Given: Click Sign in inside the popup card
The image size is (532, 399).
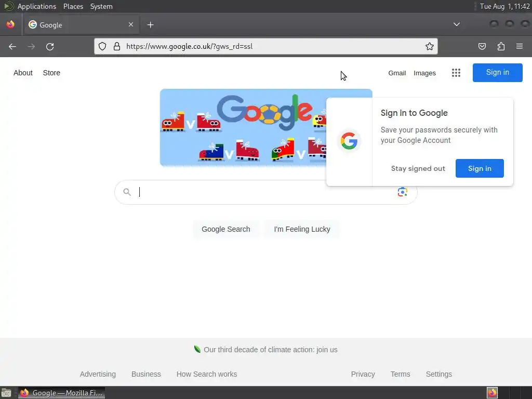Looking at the screenshot, I should click(480, 168).
